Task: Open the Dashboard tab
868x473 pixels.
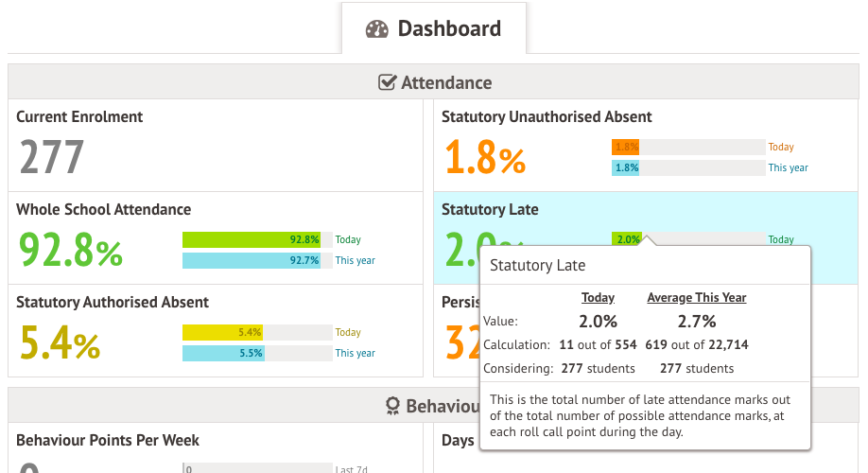Action: point(434,29)
